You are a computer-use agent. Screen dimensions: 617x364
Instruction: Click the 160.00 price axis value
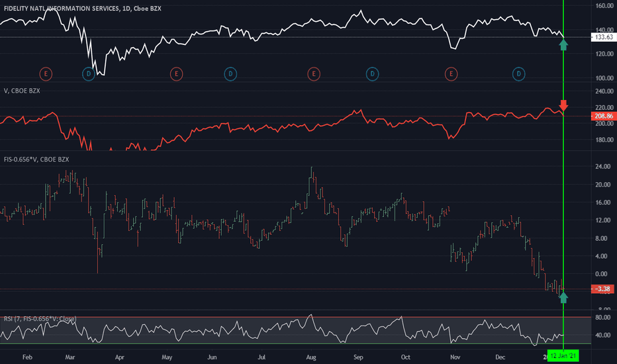(604, 6)
